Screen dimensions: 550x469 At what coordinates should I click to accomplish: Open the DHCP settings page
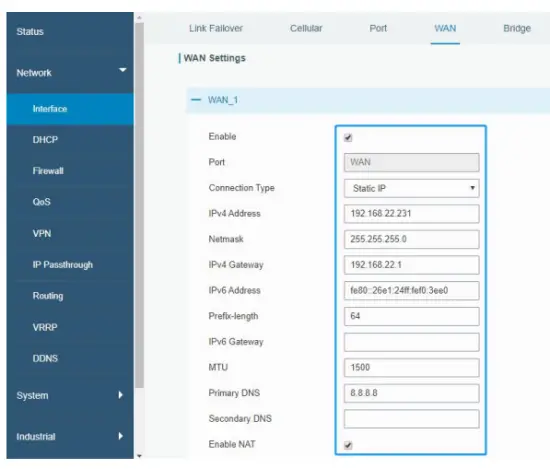[45, 140]
